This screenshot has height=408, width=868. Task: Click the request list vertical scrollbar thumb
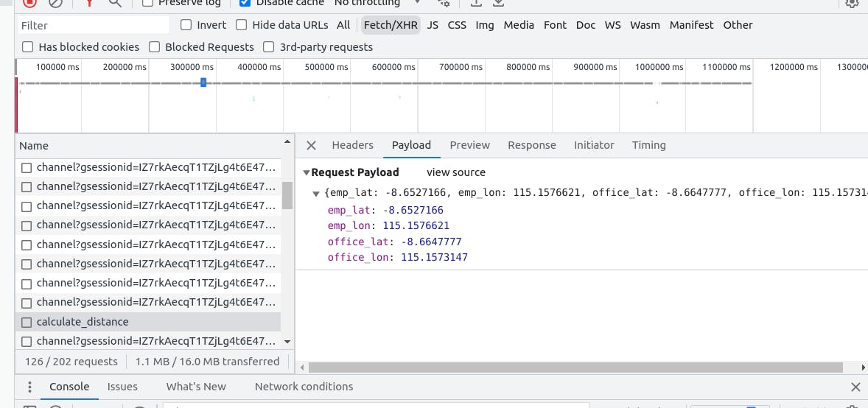pyautogui.click(x=287, y=195)
